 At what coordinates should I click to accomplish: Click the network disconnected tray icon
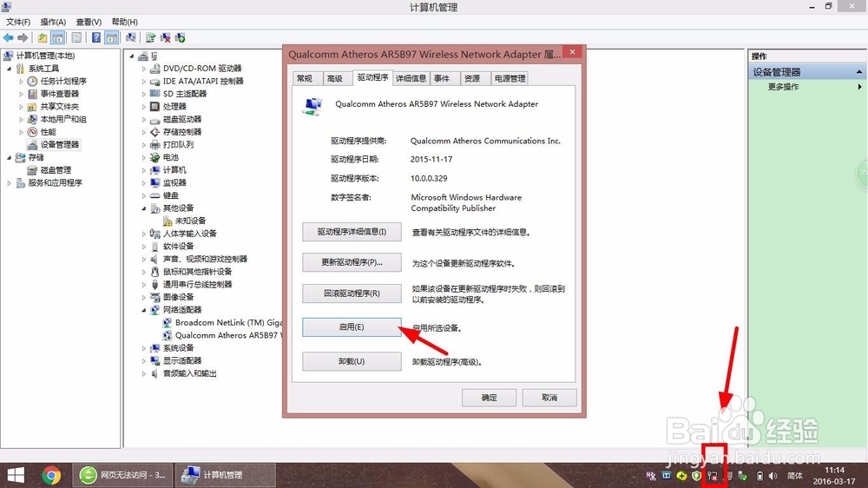[x=713, y=476]
